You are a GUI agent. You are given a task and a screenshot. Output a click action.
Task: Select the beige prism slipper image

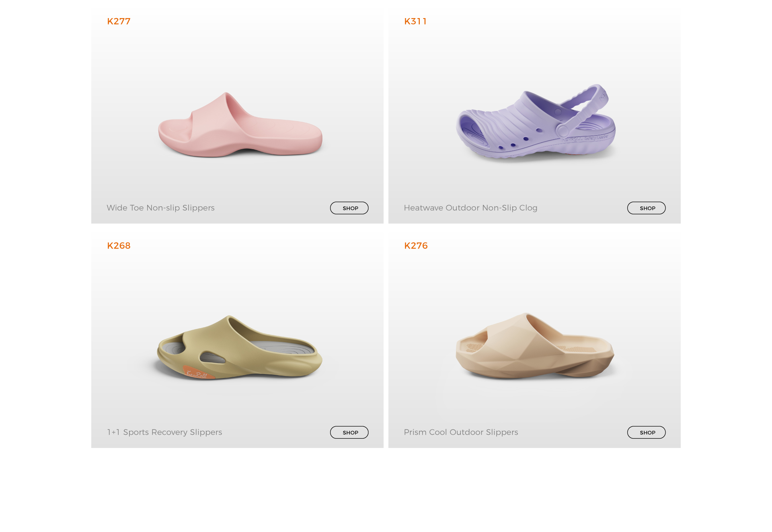[535, 345]
